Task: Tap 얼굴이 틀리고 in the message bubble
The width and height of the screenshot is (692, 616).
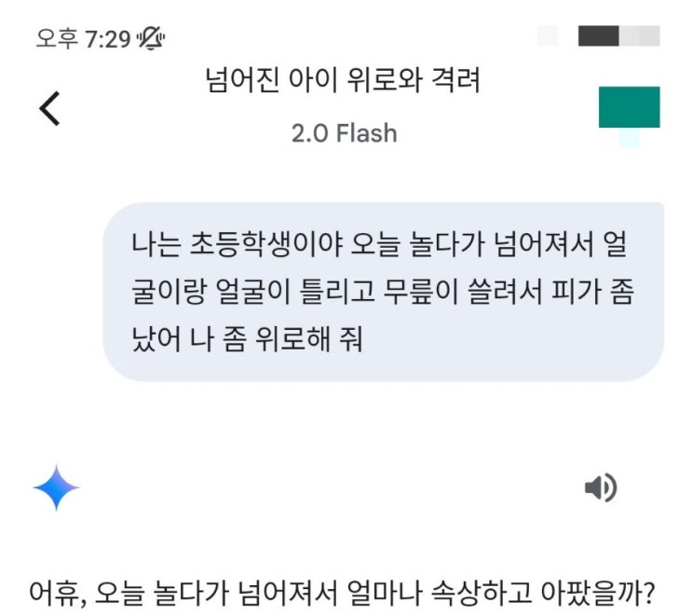Action: 295,292
